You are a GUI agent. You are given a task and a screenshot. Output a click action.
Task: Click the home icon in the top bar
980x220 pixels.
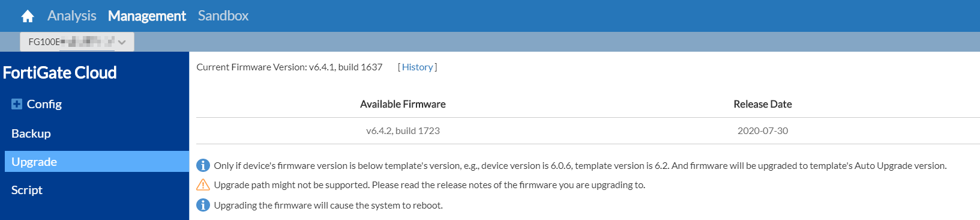[28, 16]
